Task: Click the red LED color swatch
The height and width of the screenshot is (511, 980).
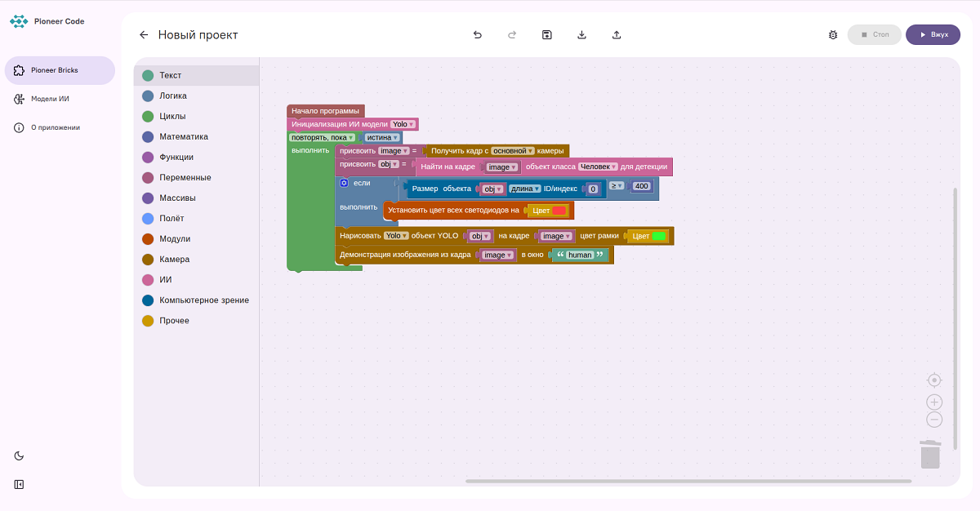Action: pos(559,211)
